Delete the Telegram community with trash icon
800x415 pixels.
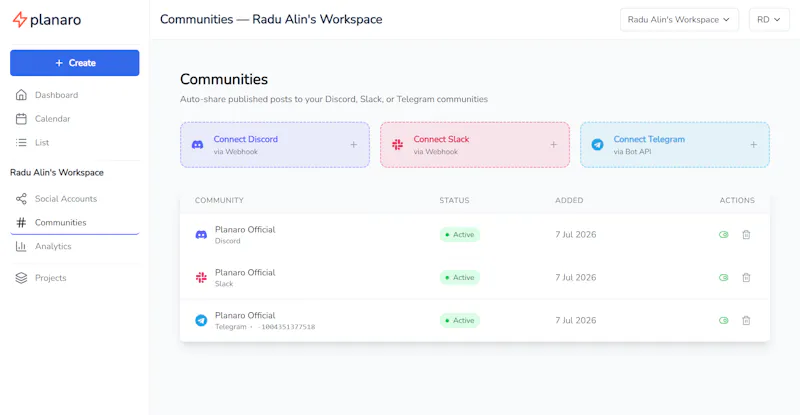coord(746,321)
